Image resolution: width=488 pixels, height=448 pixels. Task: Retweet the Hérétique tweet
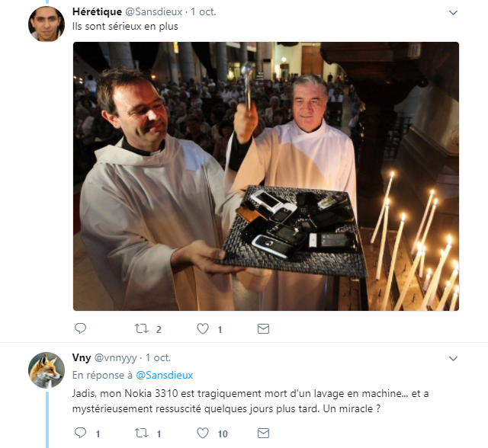click(142, 328)
